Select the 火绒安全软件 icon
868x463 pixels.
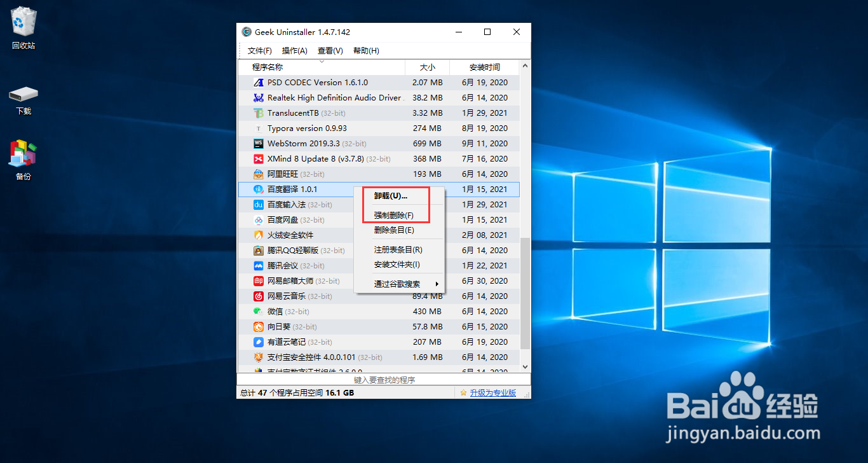[258, 235]
